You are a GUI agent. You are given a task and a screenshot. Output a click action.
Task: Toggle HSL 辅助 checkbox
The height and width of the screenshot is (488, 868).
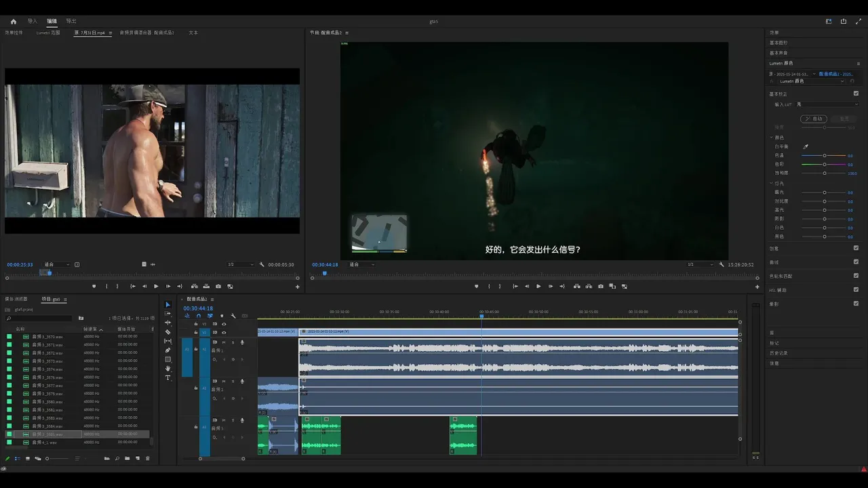[x=856, y=289]
